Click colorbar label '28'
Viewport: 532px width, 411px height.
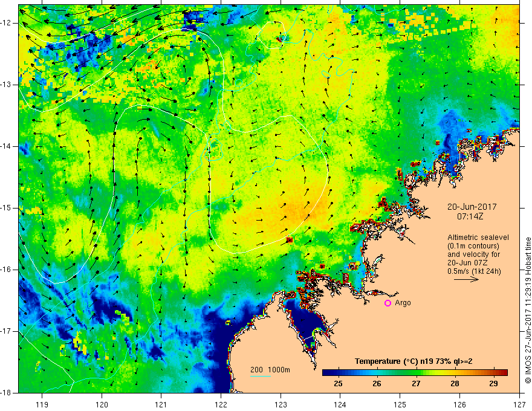point(455,384)
